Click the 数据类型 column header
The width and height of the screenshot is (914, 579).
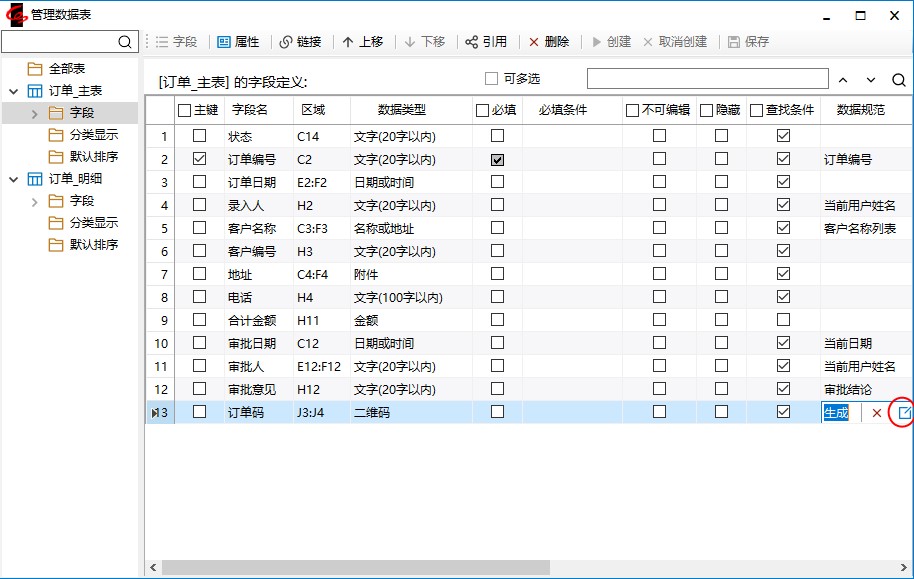(x=401, y=110)
